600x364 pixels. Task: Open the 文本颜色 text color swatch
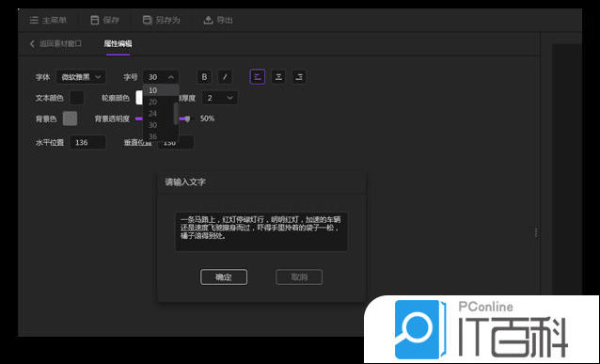[x=77, y=98]
